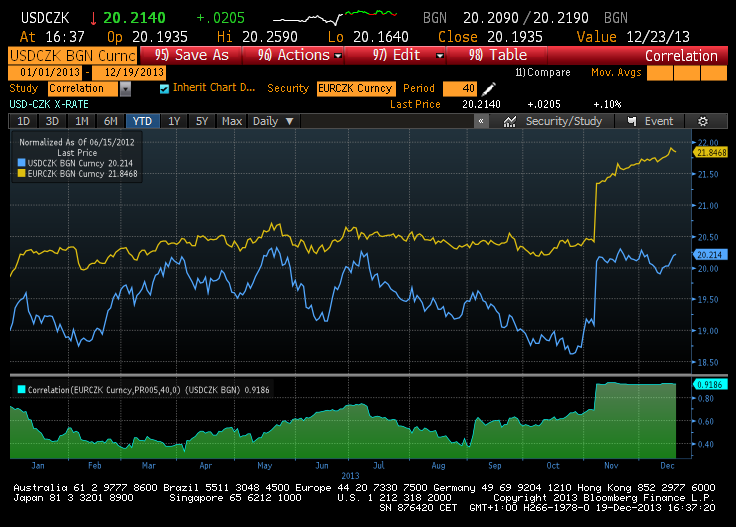Open the Study Correlation dropdown
Image resolution: width=736 pixels, height=527 pixels.
125,89
